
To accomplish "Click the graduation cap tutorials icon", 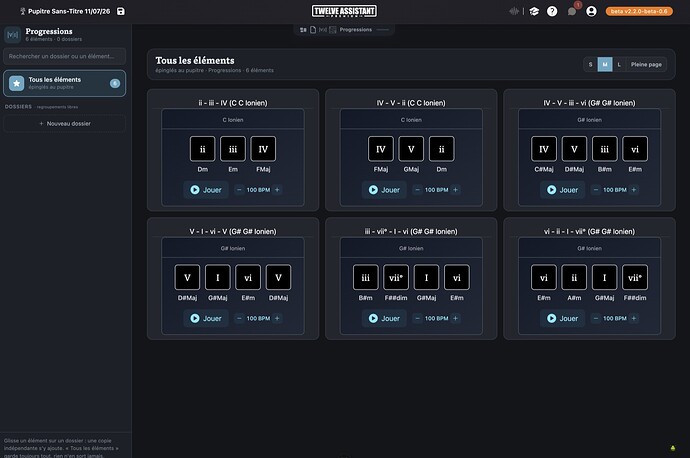I will pyautogui.click(x=534, y=11).
